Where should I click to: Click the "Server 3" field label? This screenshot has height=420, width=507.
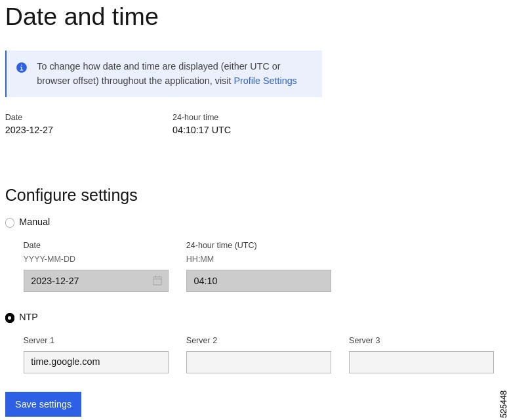tap(364, 341)
